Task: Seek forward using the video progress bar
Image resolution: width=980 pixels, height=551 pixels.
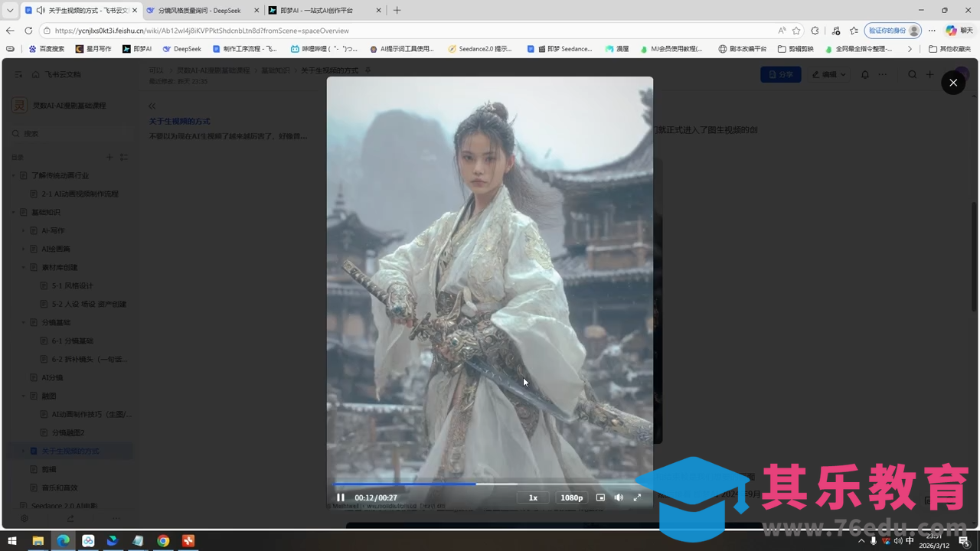Action: pos(536,484)
